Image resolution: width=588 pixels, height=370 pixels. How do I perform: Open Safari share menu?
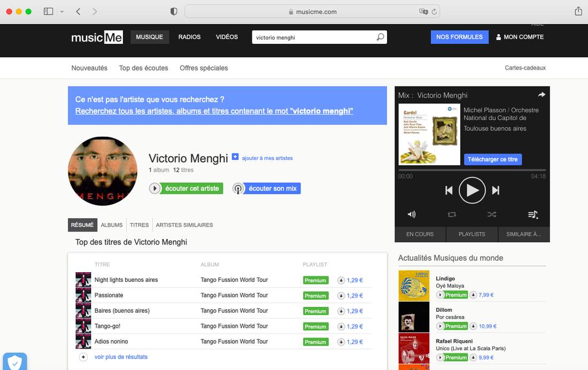click(578, 11)
